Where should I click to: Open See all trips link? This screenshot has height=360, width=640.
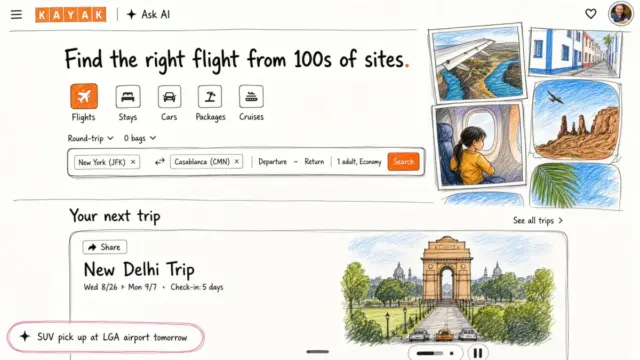538,220
